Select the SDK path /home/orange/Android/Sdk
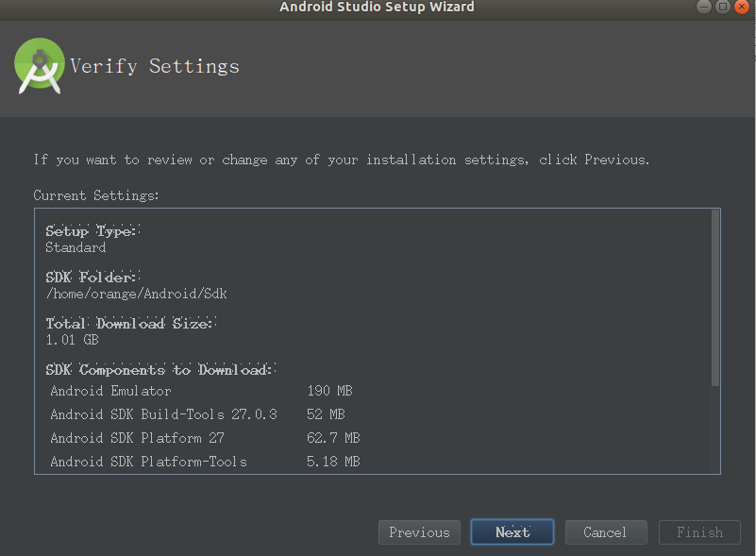Viewport: 756px width, 556px height. point(137,294)
